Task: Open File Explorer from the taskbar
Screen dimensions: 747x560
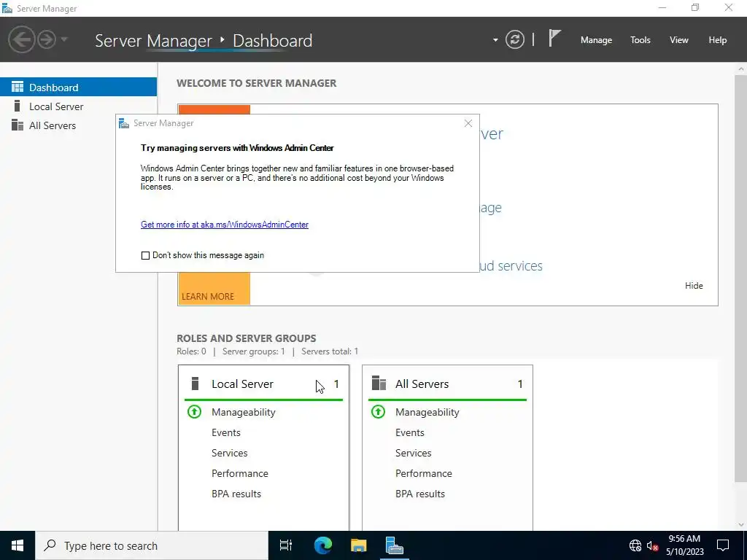Action: point(358,545)
